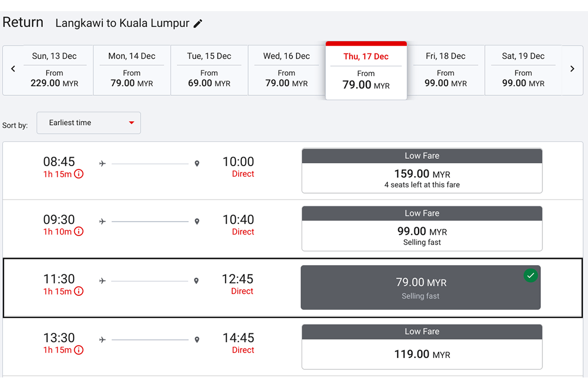Click the green checkmark on selected fare

pyautogui.click(x=530, y=275)
